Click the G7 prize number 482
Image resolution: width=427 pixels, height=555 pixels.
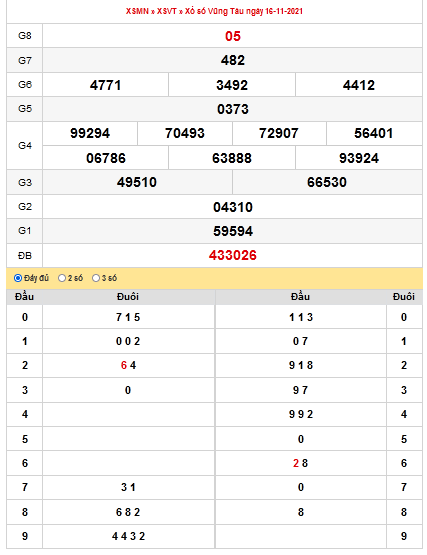pos(233,60)
